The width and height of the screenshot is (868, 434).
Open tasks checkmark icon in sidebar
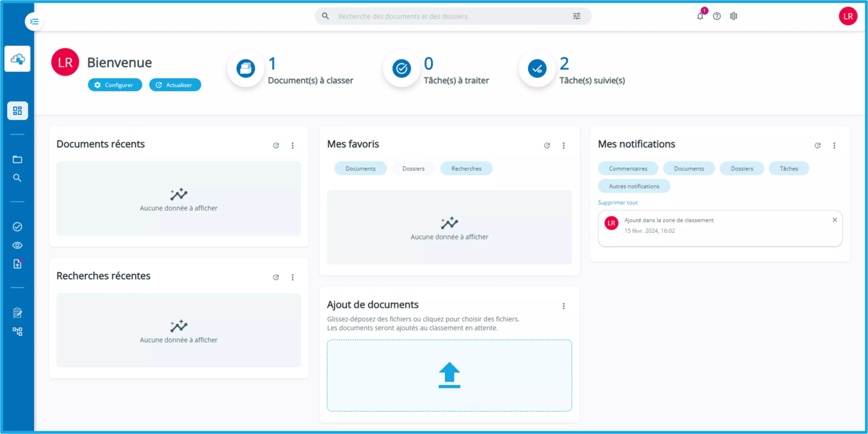pos(18,227)
